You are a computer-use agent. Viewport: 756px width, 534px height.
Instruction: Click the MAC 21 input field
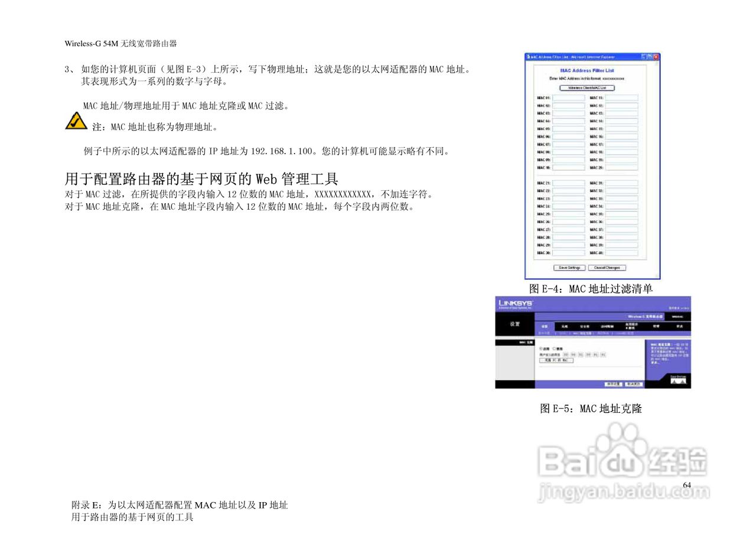tap(569, 183)
